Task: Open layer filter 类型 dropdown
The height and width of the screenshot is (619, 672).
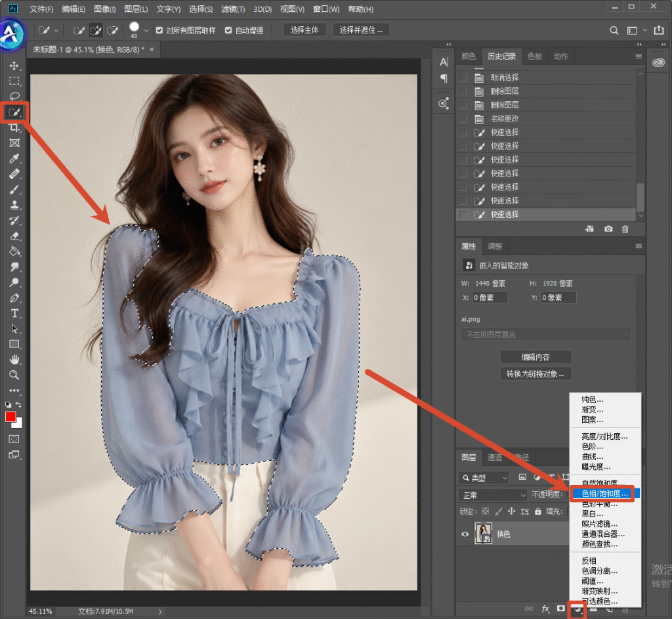Action: [x=484, y=477]
